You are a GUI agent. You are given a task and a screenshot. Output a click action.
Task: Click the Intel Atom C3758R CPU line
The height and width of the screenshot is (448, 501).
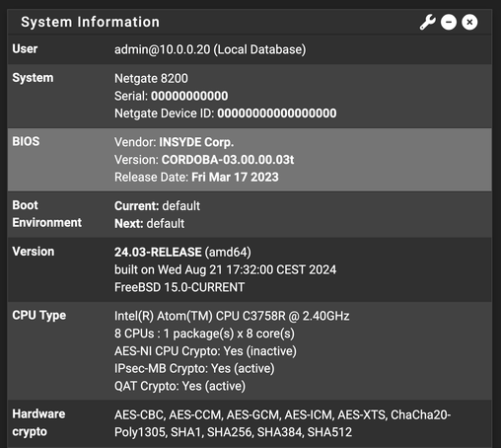pos(232,316)
